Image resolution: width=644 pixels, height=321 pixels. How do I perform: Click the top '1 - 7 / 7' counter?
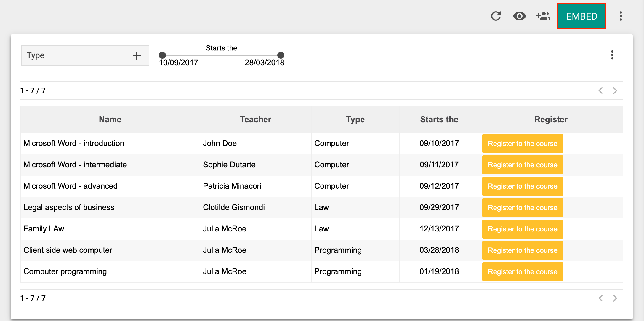(x=33, y=90)
